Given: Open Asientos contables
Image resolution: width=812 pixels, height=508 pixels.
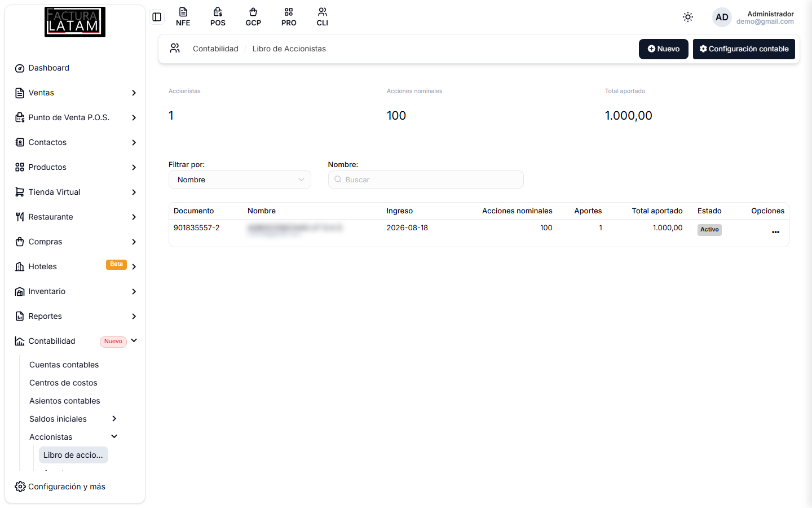Looking at the screenshot, I should [x=64, y=401].
